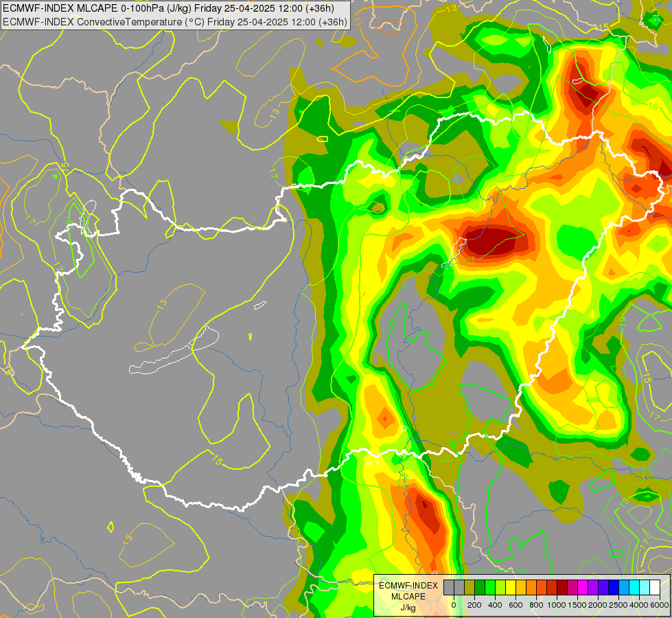This screenshot has width=672, height=618.
Task: Select the bright green swatch left of 400
Action: 490,588
